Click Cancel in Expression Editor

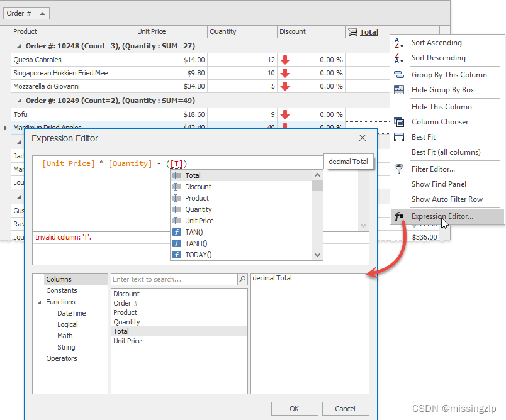(346, 409)
